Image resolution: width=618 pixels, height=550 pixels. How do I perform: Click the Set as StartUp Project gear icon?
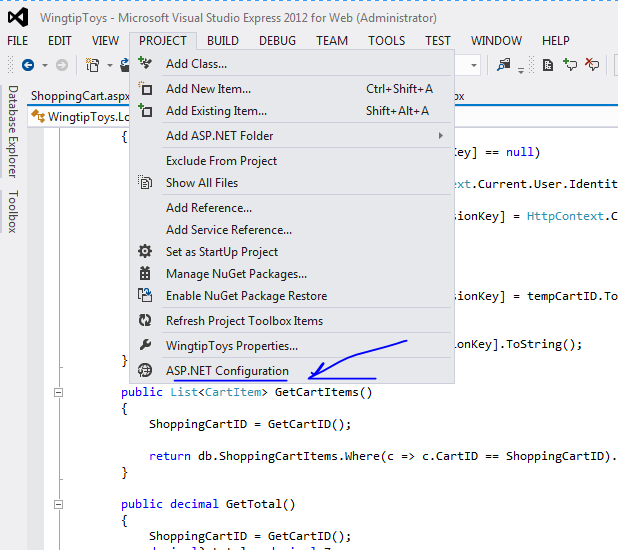pyautogui.click(x=145, y=251)
